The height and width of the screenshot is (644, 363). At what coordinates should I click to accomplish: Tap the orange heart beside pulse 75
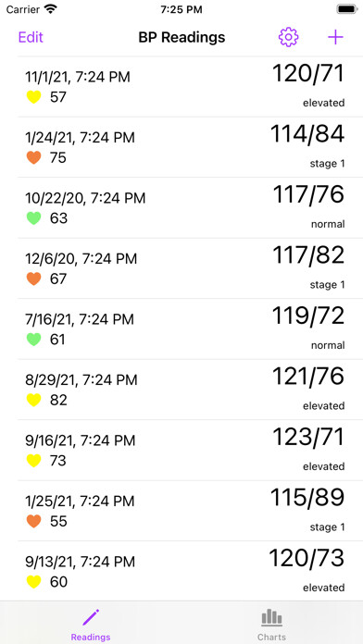33,157
